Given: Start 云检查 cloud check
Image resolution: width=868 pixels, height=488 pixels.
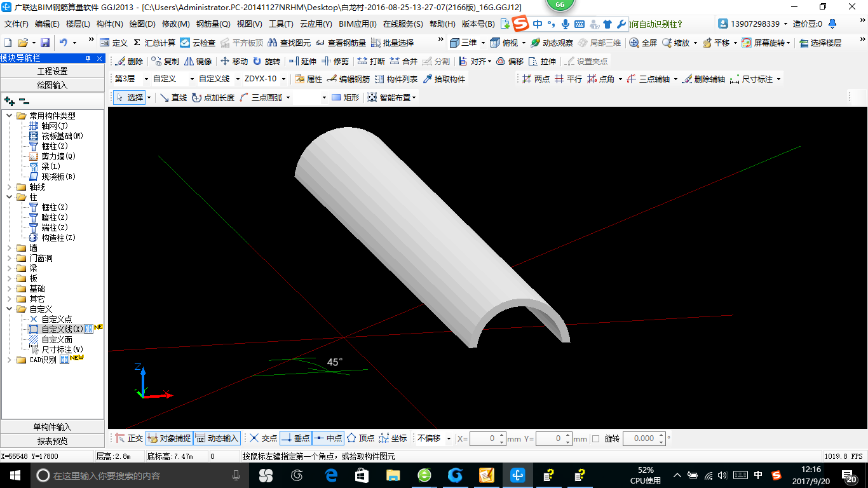Looking at the screenshot, I should [x=197, y=43].
